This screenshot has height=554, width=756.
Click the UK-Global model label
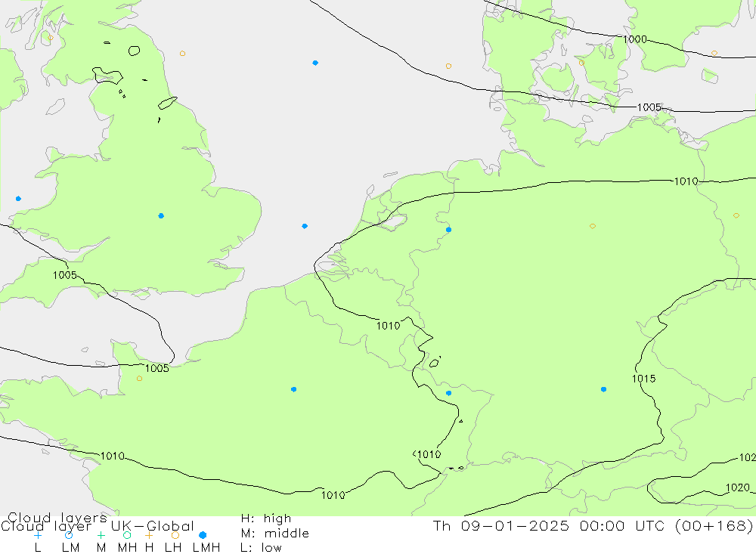point(153,526)
